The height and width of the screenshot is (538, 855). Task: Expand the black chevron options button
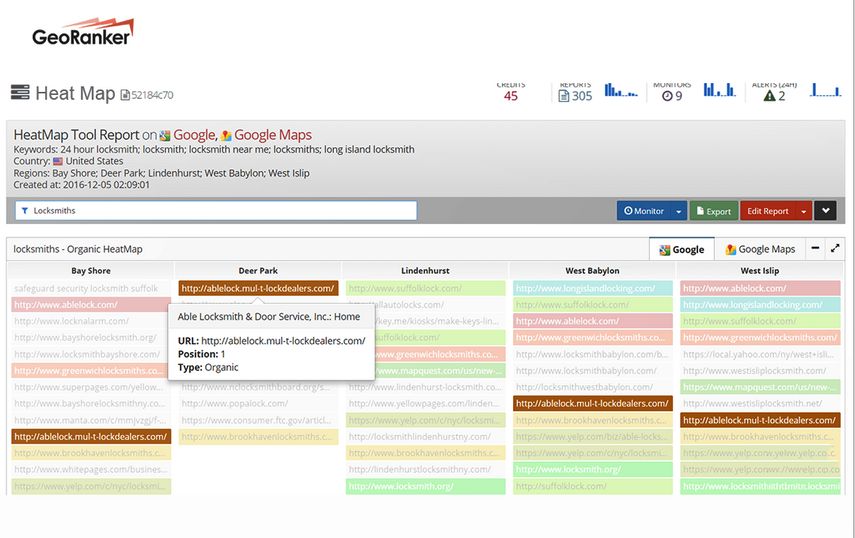pyautogui.click(x=826, y=211)
